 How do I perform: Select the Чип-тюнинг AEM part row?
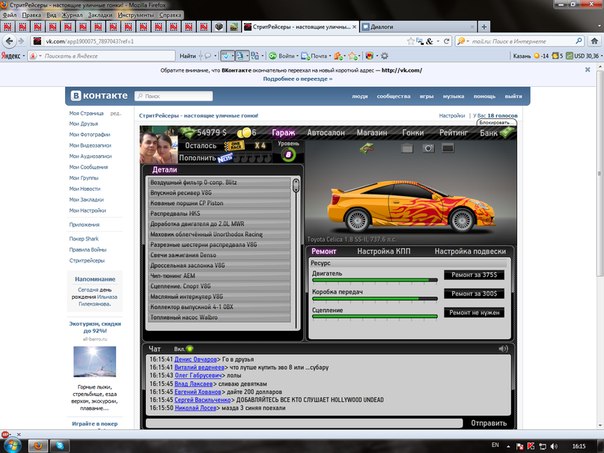pyautogui.click(x=219, y=276)
